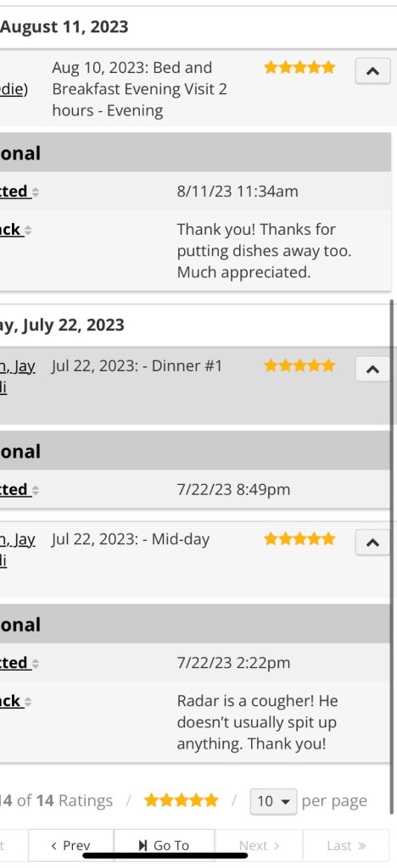Click the vertical scrollbar on right edge
Screen dimensions: 397x868
coord(393,556)
